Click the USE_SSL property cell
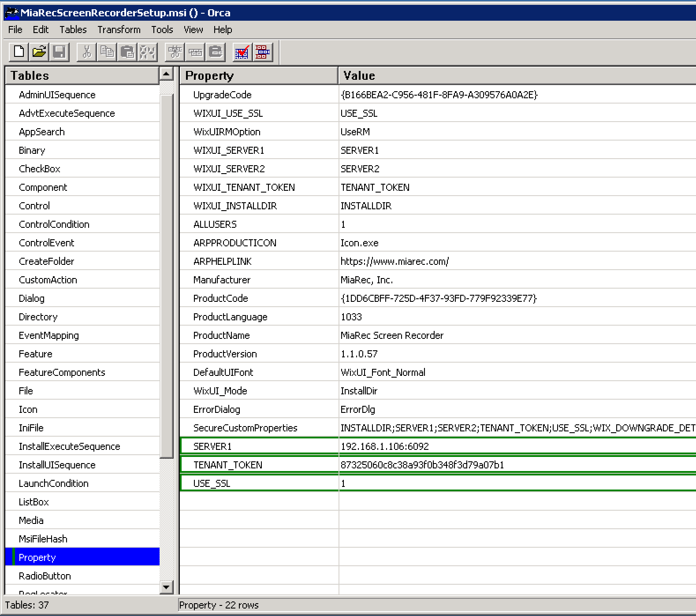696x616 pixels. (x=259, y=483)
